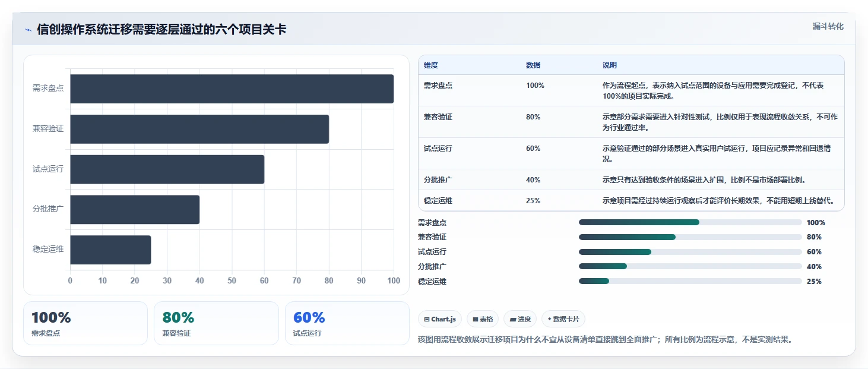Select the 试点运行 bar in the chart
This screenshot has width=868, height=369.
pos(167,169)
